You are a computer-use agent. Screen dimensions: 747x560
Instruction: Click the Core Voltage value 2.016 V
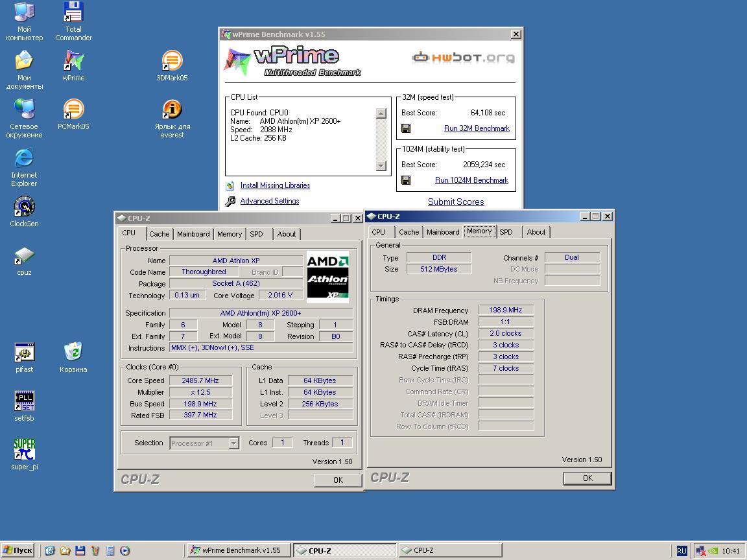pos(280,296)
